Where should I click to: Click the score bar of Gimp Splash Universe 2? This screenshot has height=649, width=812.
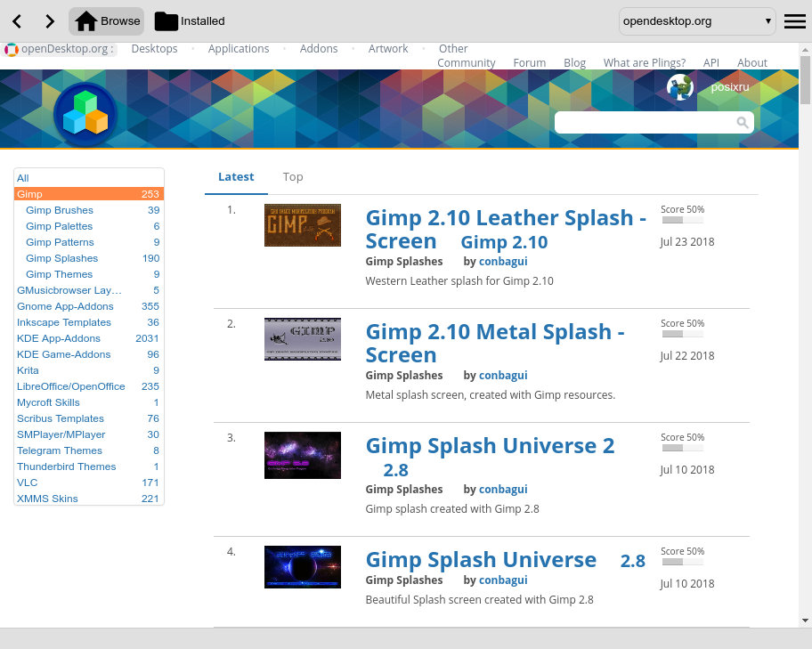pyautogui.click(x=683, y=448)
